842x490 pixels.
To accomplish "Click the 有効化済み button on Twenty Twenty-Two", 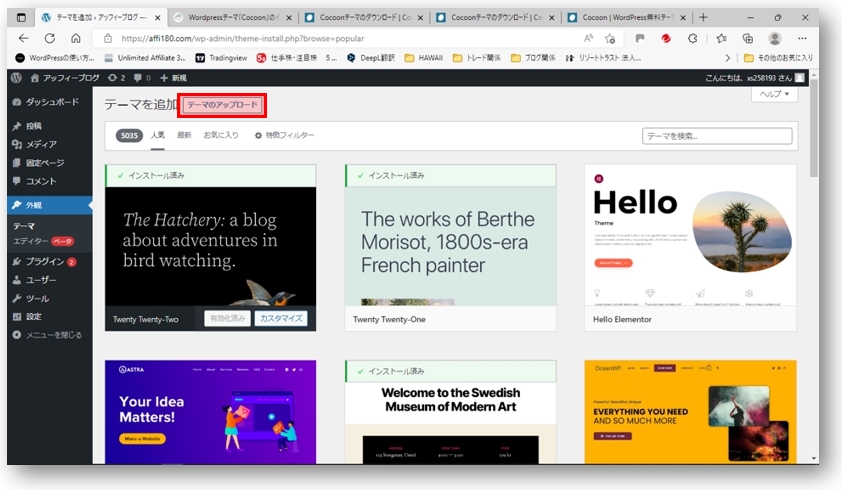I will click(228, 319).
